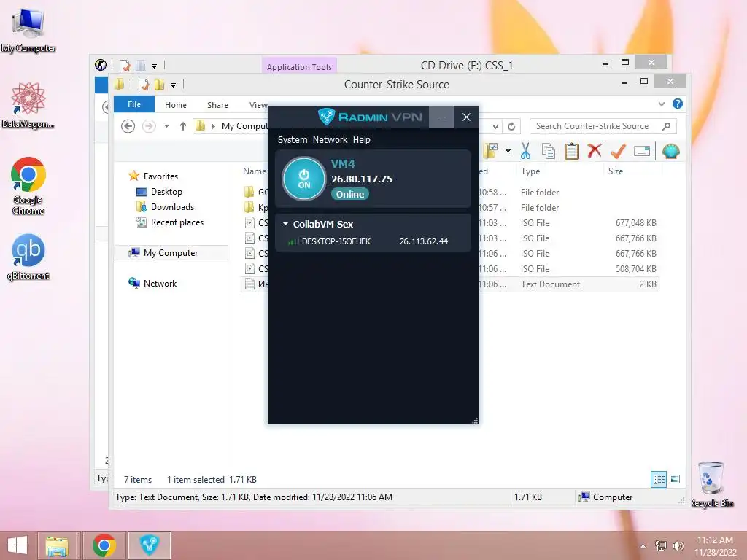Screen dimensions: 747x560
Task: Open the Help menu in Radmin VPN
Action: [x=362, y=139]
